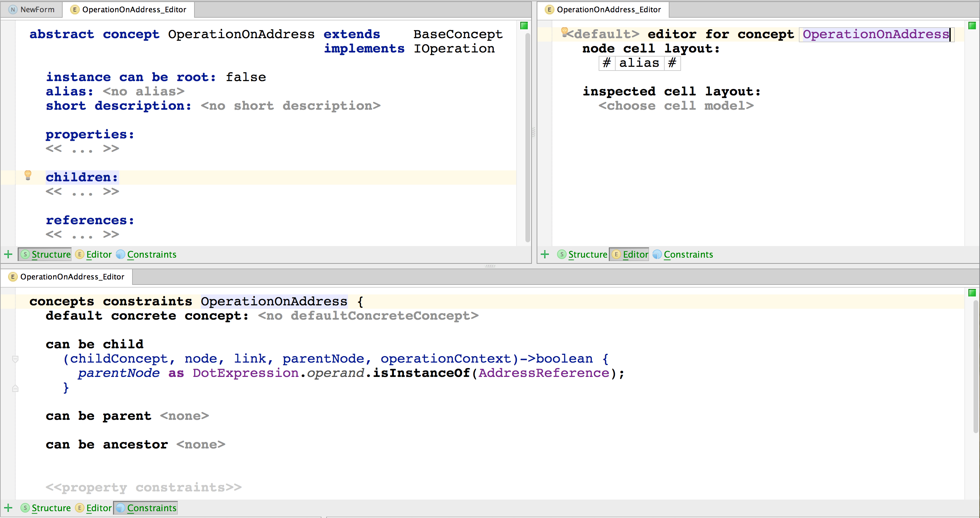Expand the collapsed references placeholder
Viewport: 980px width, 518px height.
82,235
